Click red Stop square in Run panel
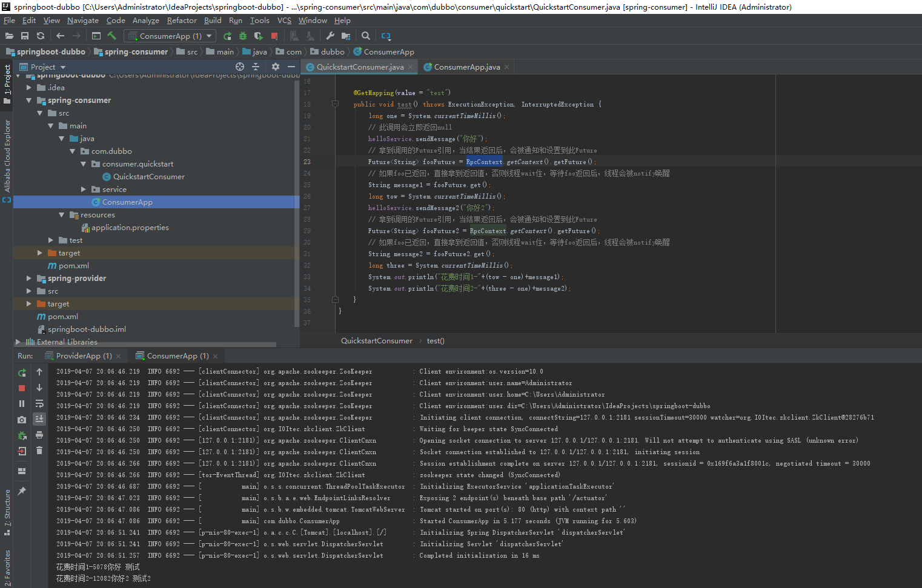The width and height of the screenshot is (922, 588). click(22, 388)
